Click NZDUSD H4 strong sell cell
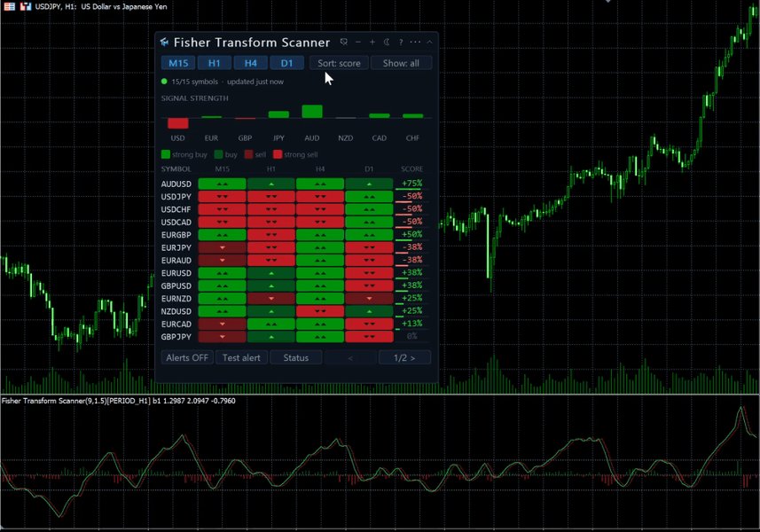 pos(320,311)
